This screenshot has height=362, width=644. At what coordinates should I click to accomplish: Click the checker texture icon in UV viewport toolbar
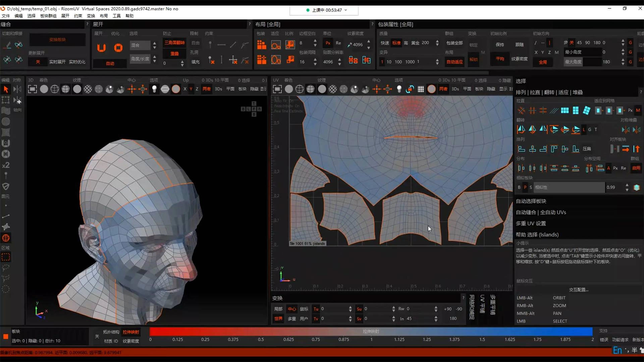click(332, 89)
